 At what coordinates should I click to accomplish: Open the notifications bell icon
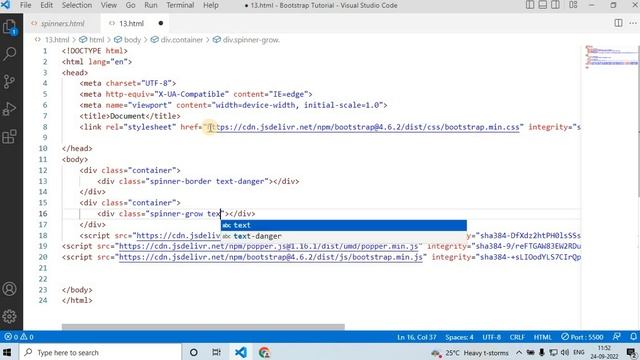coord(633,337)
